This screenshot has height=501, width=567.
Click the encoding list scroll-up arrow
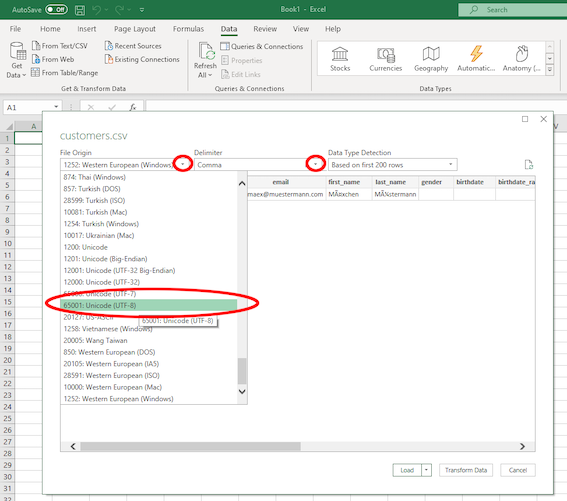tap(242, 183)
